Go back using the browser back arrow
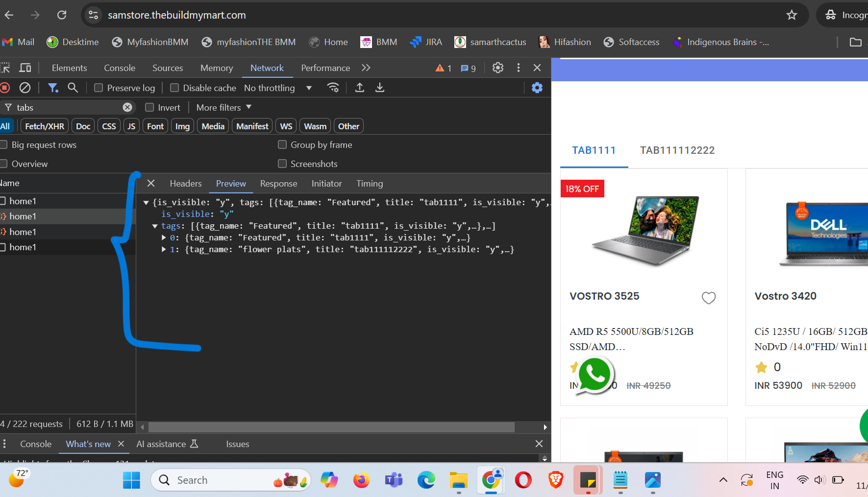868x497 pixels. point(9,15)
